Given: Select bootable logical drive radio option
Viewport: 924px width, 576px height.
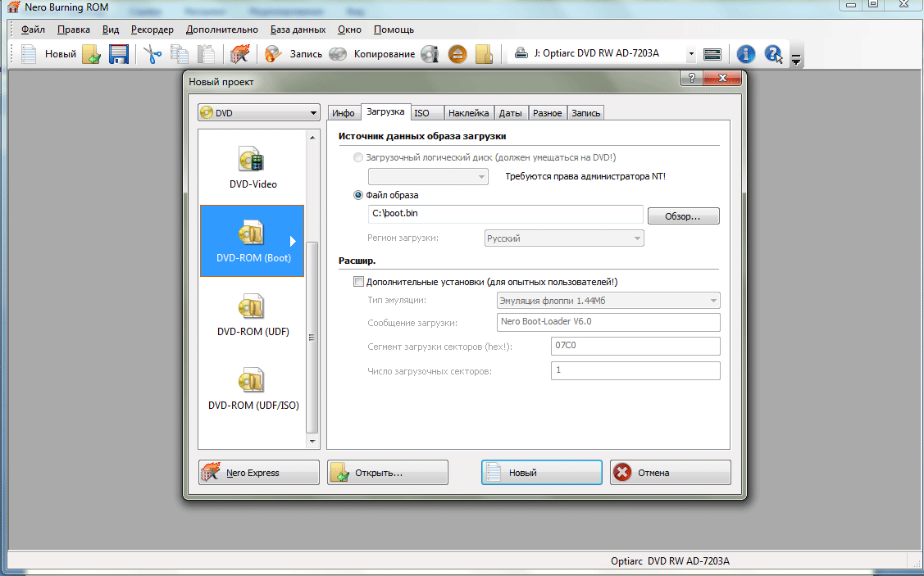Looking at the screenshot, I should (x=357, y=157).
